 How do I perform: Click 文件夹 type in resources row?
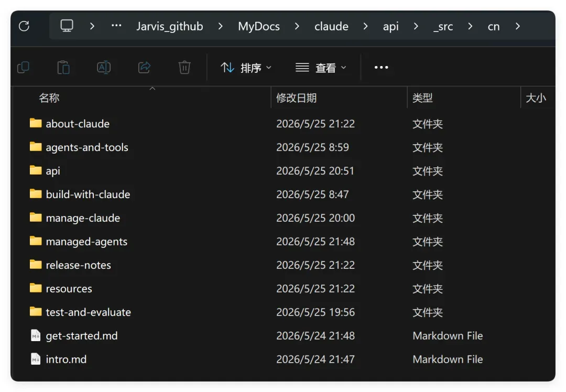pos(428,289)
